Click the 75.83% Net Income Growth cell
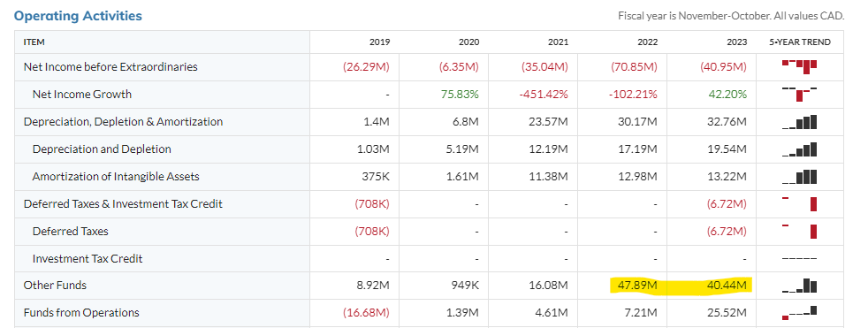 click(x=460, y=94)
